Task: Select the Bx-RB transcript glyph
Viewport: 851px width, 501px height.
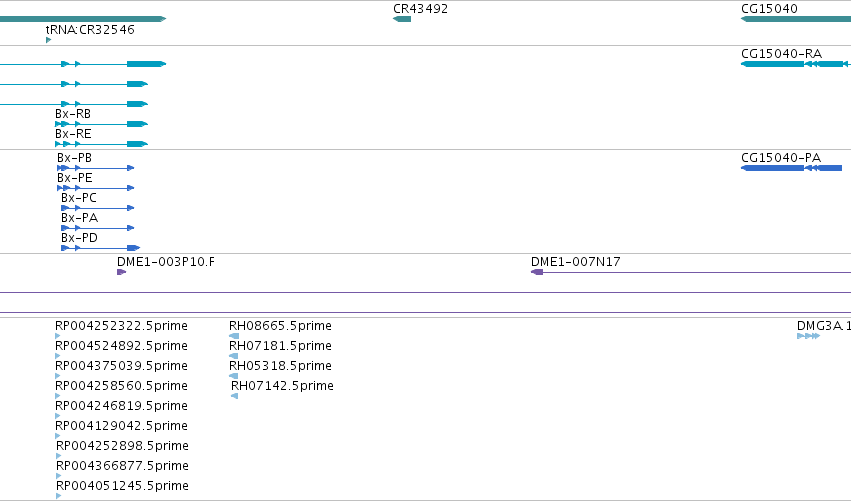Action: 101,124
